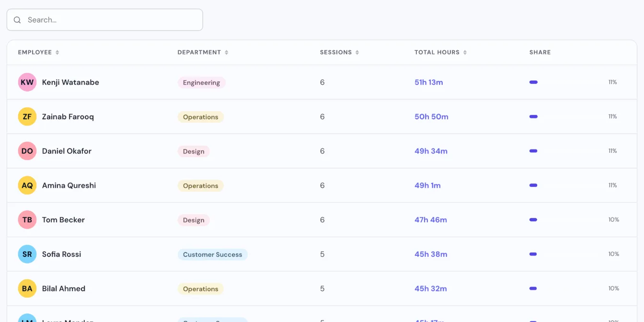644x322 pixels.
Task: Click Sofia Rossi's SR avatar
Action: pos(27,254)
